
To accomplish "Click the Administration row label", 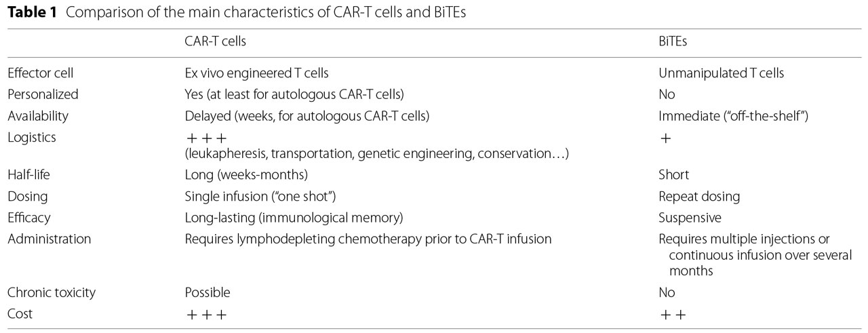I will [49, 239].
